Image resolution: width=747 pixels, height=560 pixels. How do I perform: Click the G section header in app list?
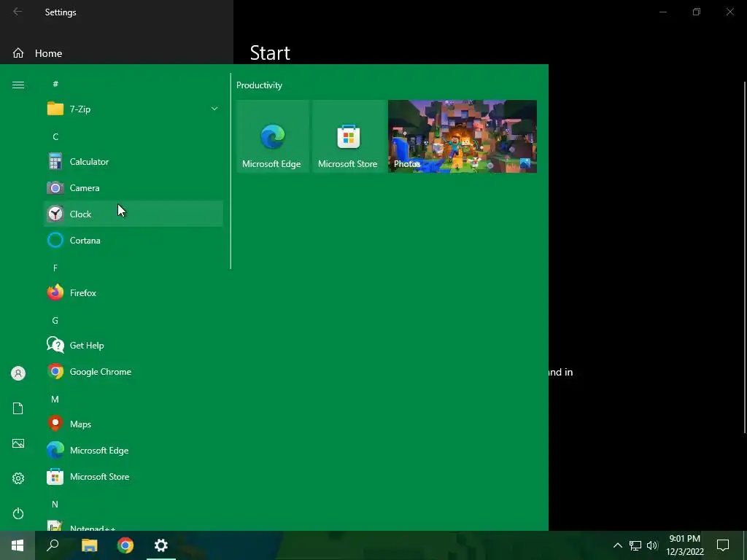click(55, 321)
